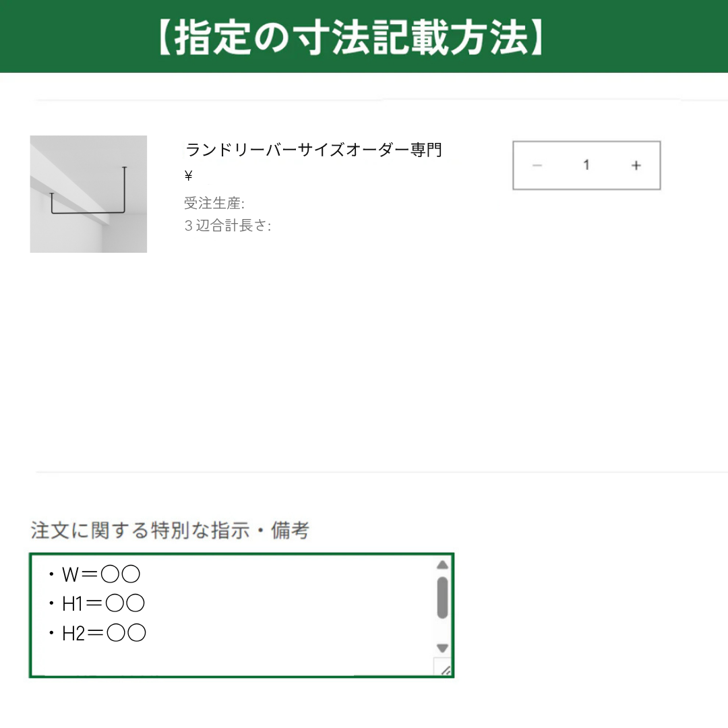Click the scroll up arrow in notes box
Screen dimensions: 728x728
[x=442, y=565]
